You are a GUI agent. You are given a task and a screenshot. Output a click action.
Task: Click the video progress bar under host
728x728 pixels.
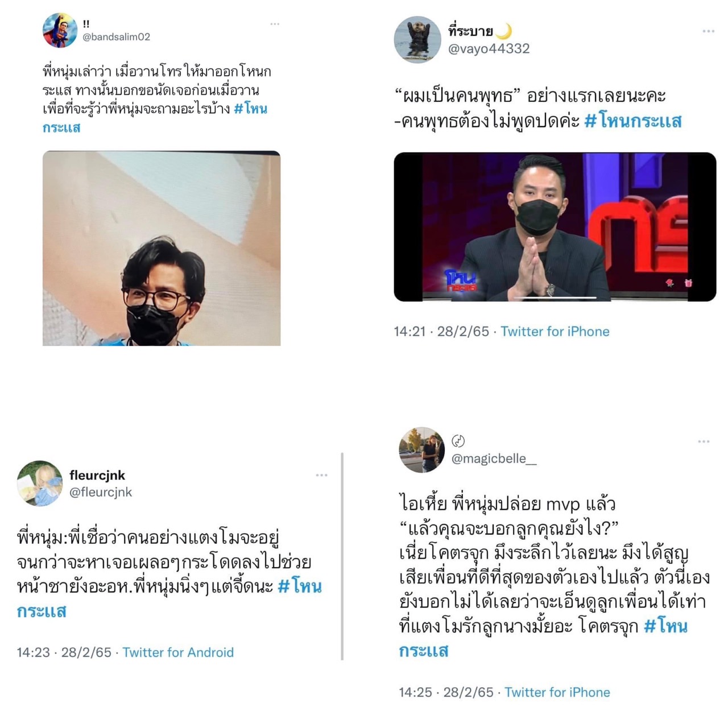(x=555, y=297)
